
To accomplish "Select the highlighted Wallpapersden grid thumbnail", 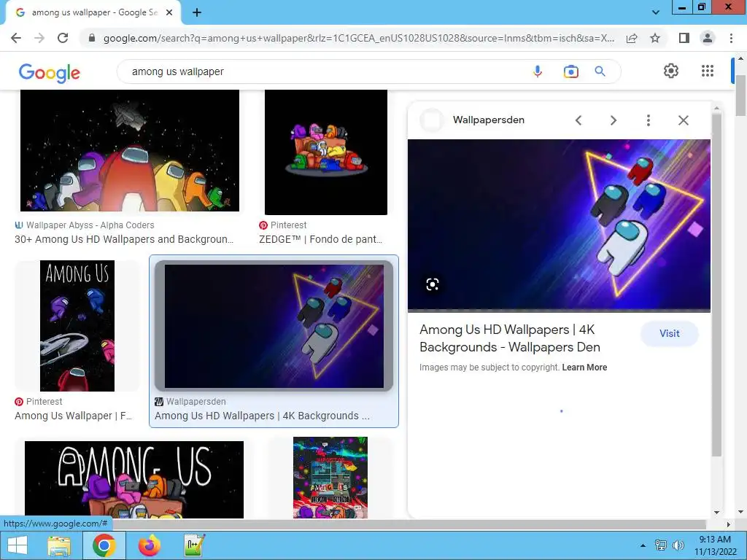I will 274,326.
